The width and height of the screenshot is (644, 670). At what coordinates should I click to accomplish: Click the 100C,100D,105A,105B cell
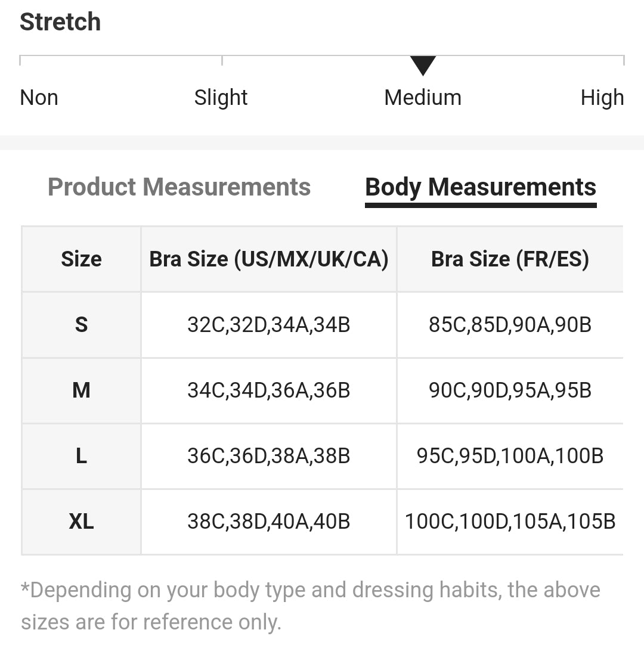pyautogui.click(x=510, y=522)
